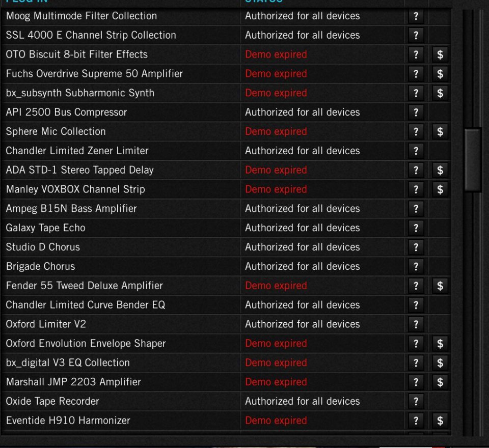Buy the Sphere Mic Collection plug-in
The width and height of the screenshot is (489, 448).
(440, 131)
